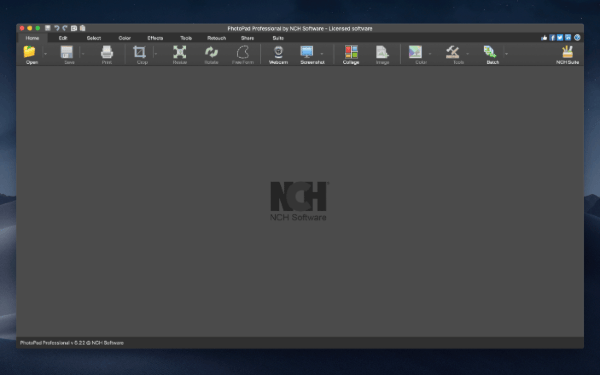Click the small save icon in title bar
Image resolution: width=600 pixels, height=375 pixels.
[x=48, y=28]
